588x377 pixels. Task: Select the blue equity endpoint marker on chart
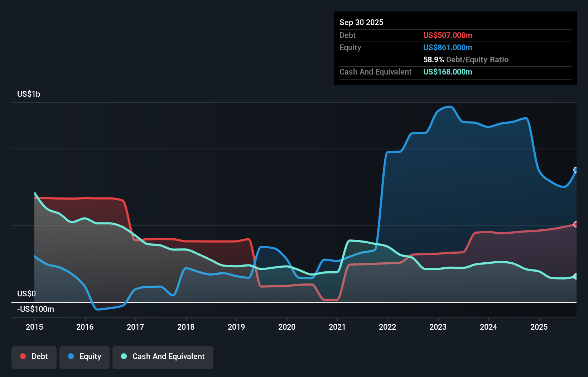click(x=576, y=171)
